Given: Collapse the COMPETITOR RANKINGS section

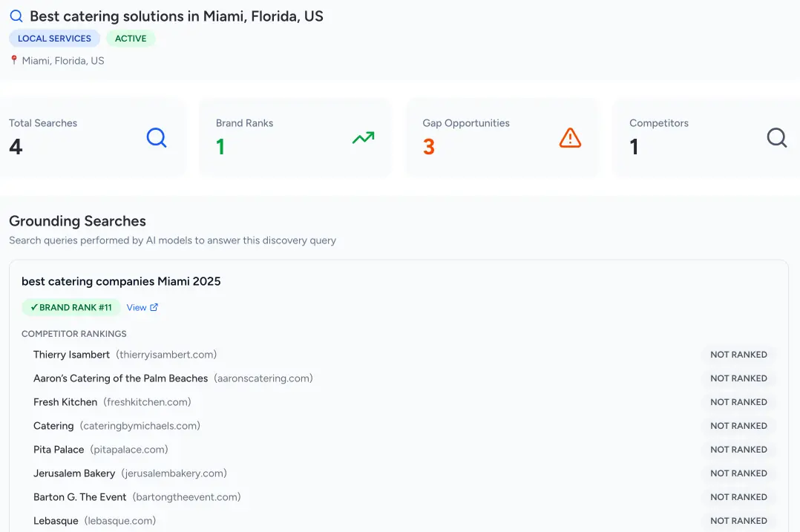Looking at the screenshot, I should [x=74, y=333].
